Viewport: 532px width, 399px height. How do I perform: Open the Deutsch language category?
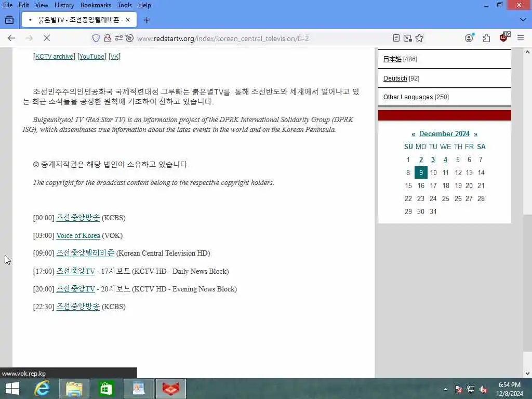[x=395, y=78]
